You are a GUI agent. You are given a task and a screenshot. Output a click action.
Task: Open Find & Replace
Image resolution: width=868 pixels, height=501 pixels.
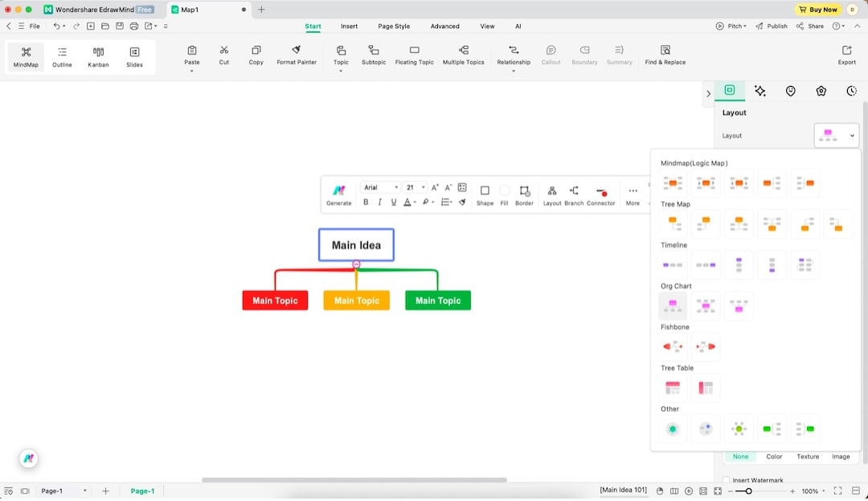(665, 55)
